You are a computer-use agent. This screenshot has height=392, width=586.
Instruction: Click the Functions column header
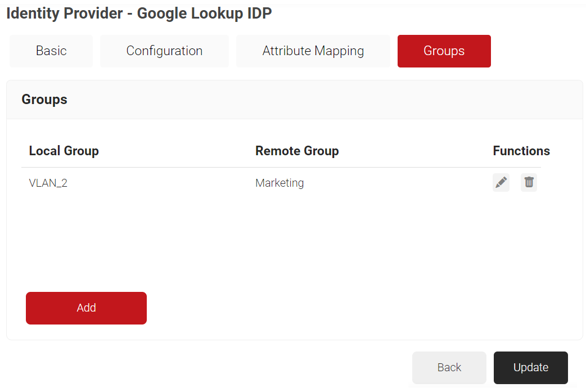tap(521, 151)
